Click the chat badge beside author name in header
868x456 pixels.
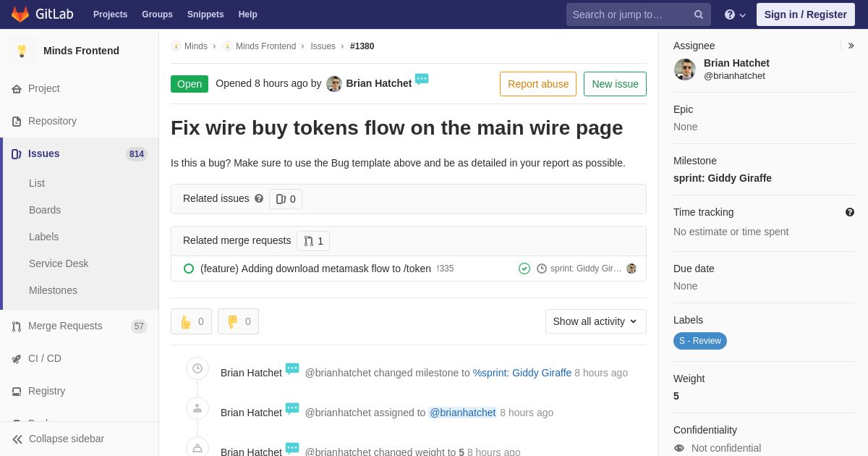point(422,79)
